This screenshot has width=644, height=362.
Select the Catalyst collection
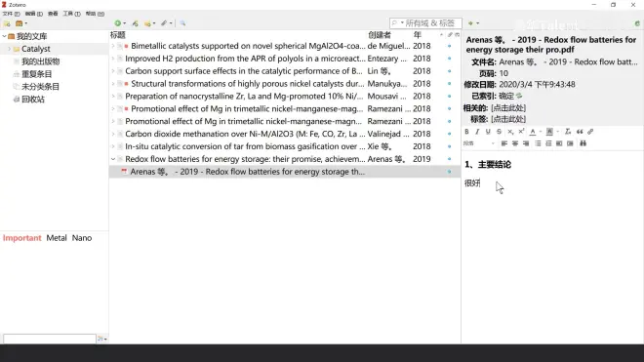pyautogui.click(x=36, y=49)
